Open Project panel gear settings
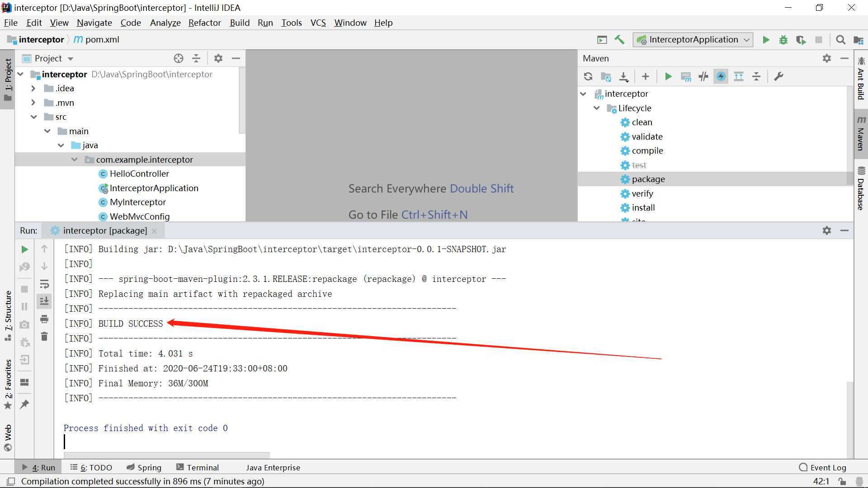The height and width of the screenshot is (488, 868). [x=218, y=58]
